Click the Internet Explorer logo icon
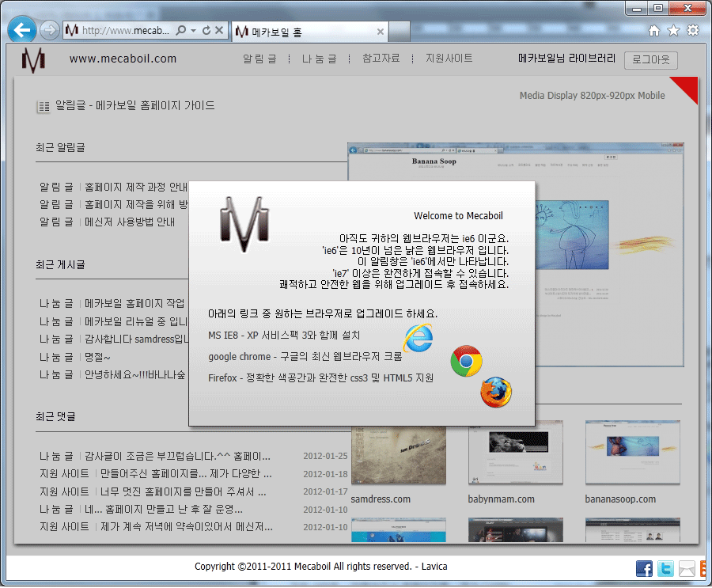The height and width of the screenshot is (588, 712). tap(418, 338)
